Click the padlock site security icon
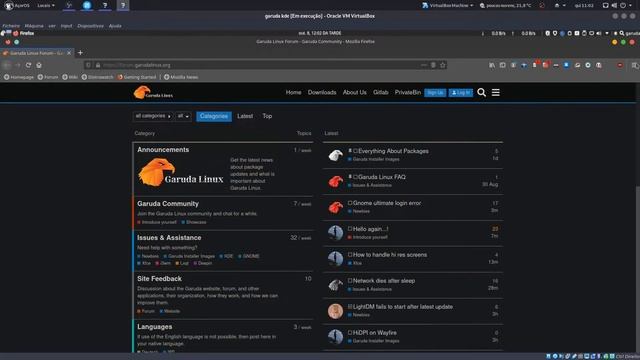640x360 pixels. pyautogui.click(x=98, y=65)
